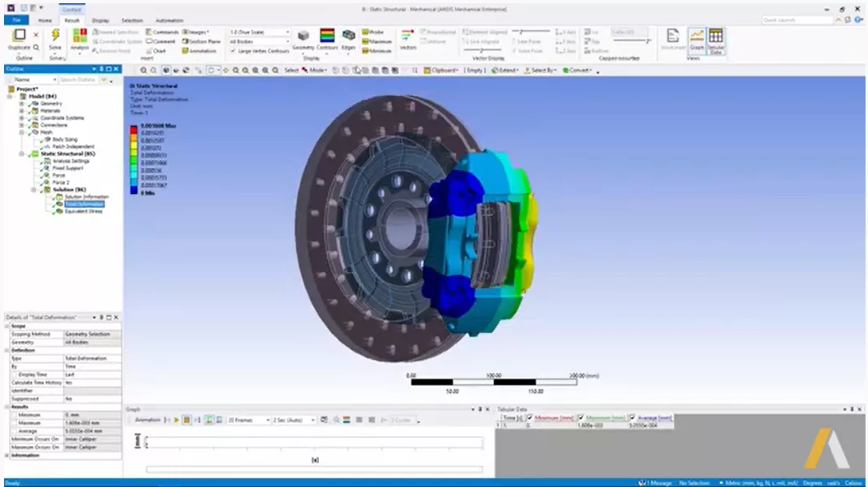Image resolution: width=868 pixels, height=487 pixels.
Task: Toggle the Maximum checkbox under Results in Details
Action: [x=15, y=423]
